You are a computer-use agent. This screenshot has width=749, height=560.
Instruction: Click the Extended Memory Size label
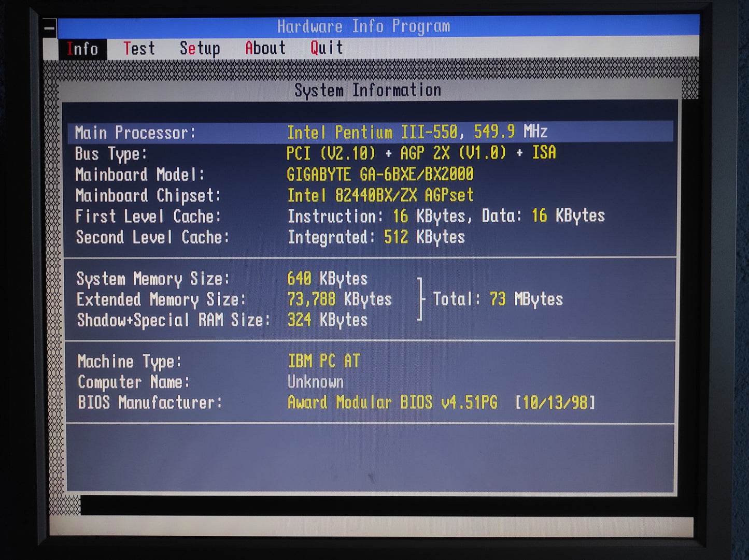[161, 299]
